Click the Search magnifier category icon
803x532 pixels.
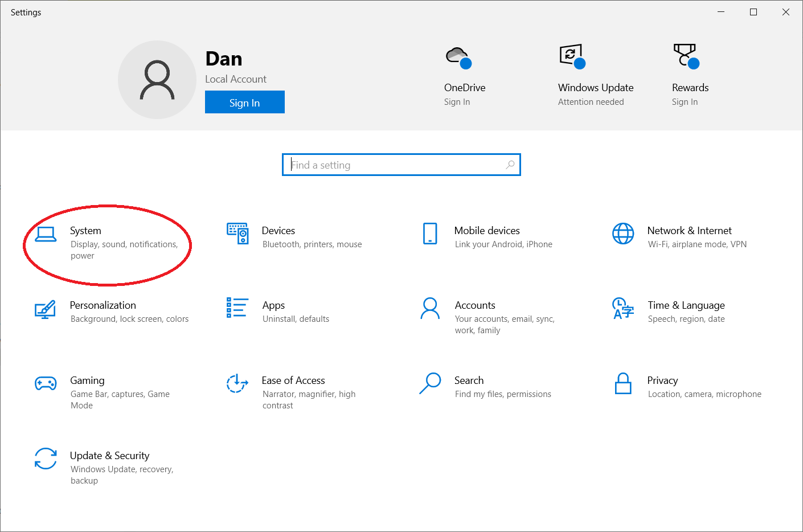click(x=430, y=383)
